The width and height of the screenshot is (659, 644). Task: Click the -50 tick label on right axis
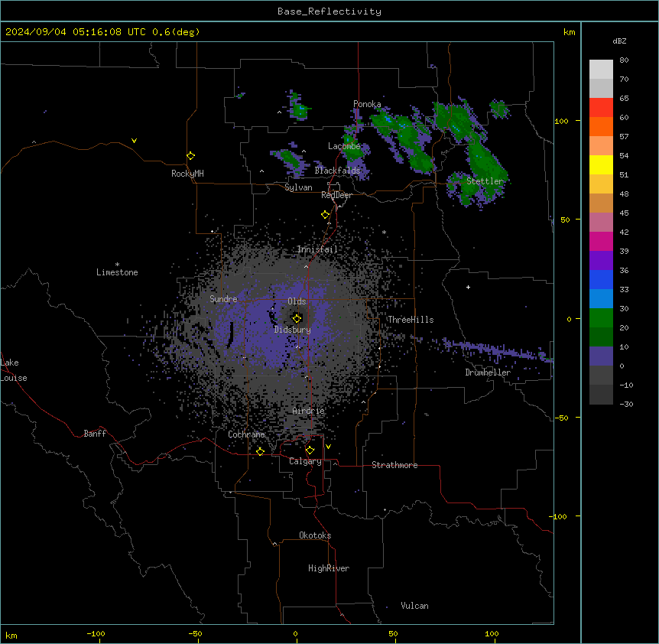(x=561, y=418)
